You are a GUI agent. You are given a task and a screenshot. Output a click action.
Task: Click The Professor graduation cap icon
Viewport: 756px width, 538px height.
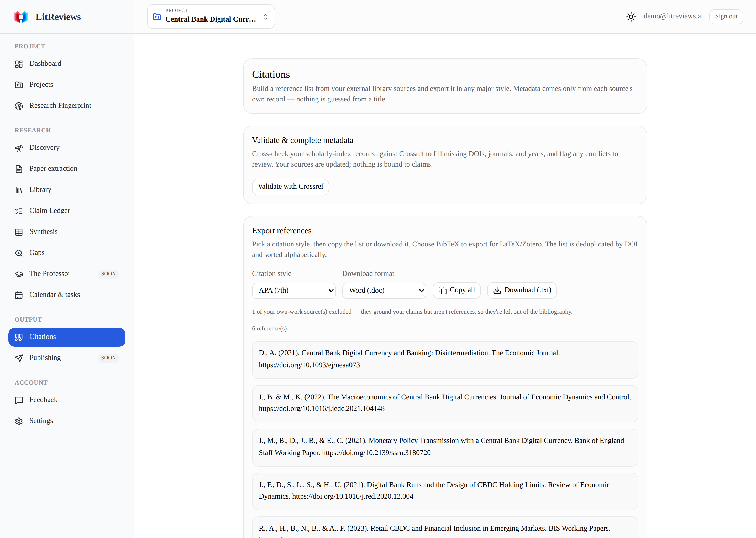(19, 274)
